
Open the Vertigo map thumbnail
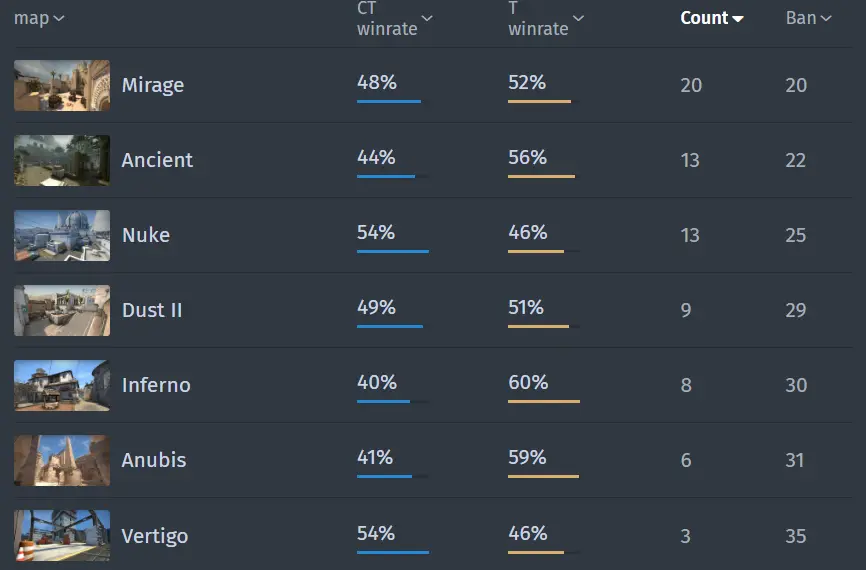pyautogui.click(x=62, y=536)
